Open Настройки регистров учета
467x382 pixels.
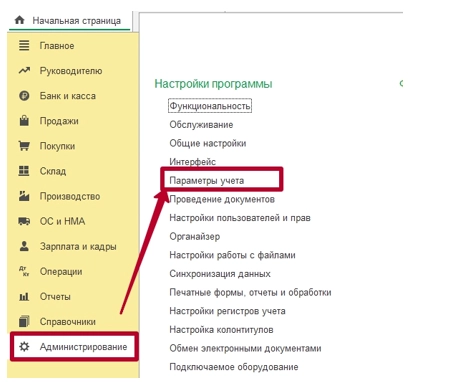(x=227, y=311)
